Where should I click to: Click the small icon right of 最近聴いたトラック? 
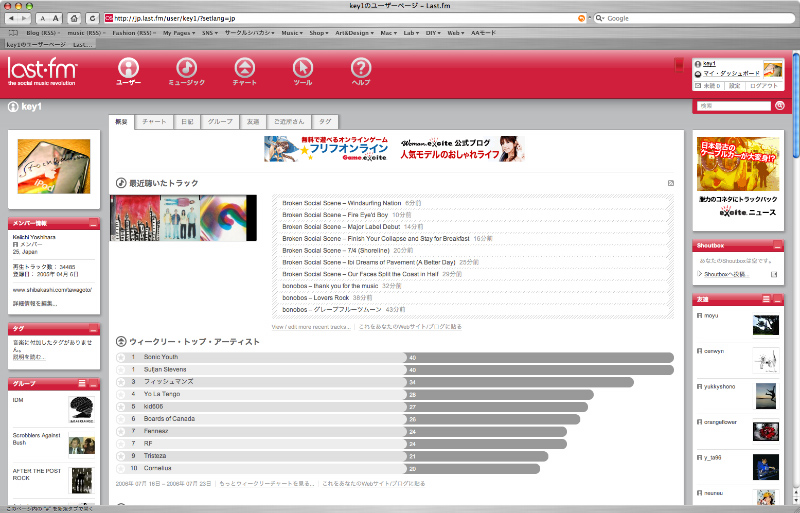pyautogui.click(x=670, y=183)
